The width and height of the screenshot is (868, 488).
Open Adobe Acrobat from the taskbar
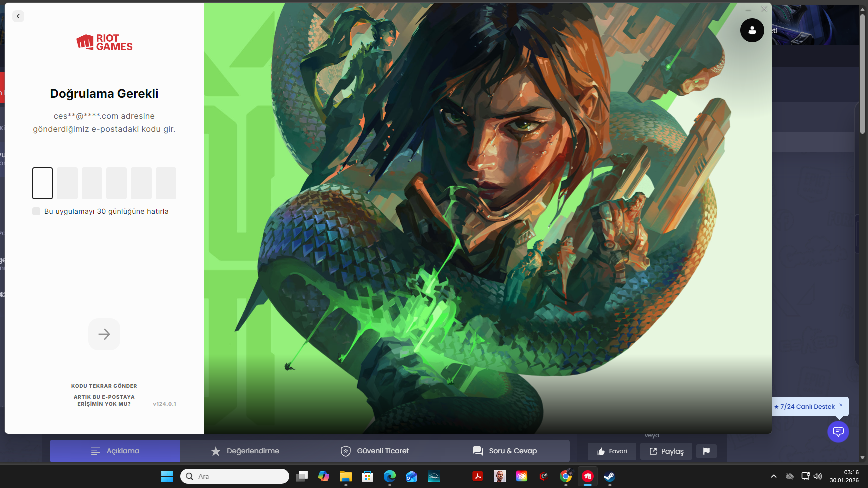click(478, 476)
